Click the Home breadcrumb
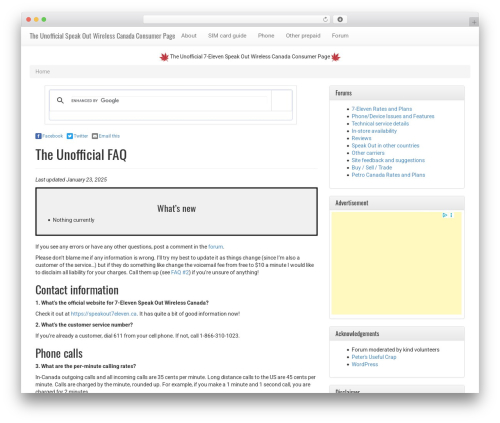Screen dimensions: 500x423 tap(43, 72)
